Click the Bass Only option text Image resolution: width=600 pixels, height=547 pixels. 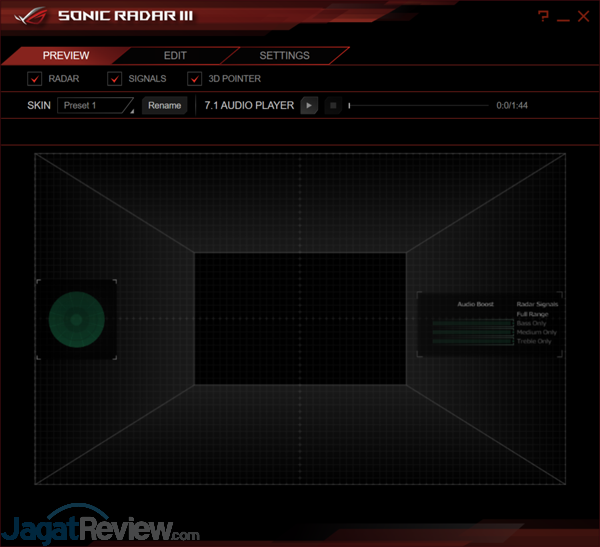click(x=531, y=323)
